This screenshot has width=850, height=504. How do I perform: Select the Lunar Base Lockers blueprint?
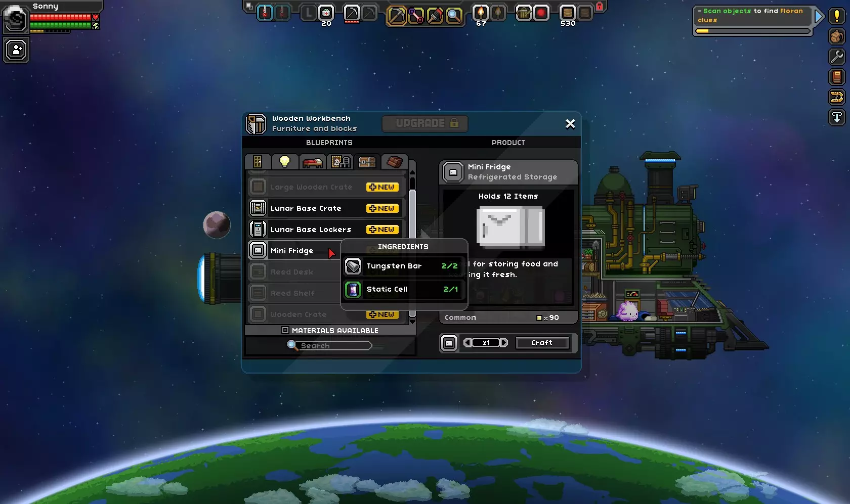[x=327, y=230]
